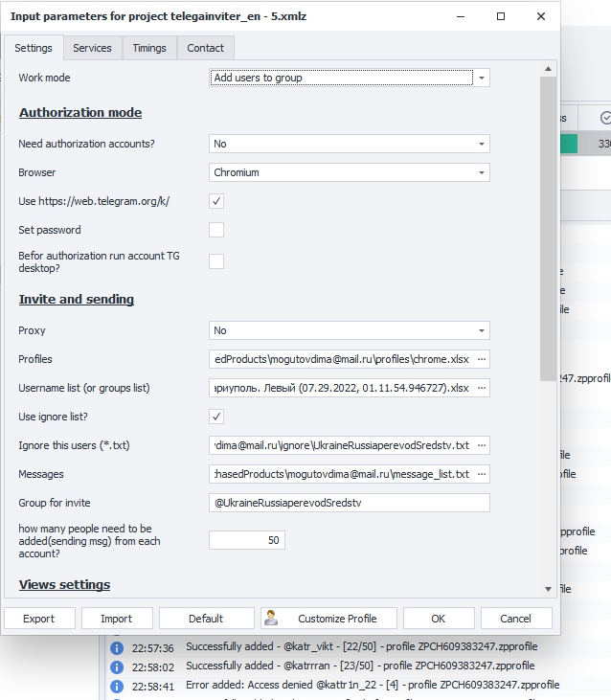Select log entry Successfully added @katrrran
This screenshot has width=611, height=700.
pyautogui.click(x=360, y=666)
